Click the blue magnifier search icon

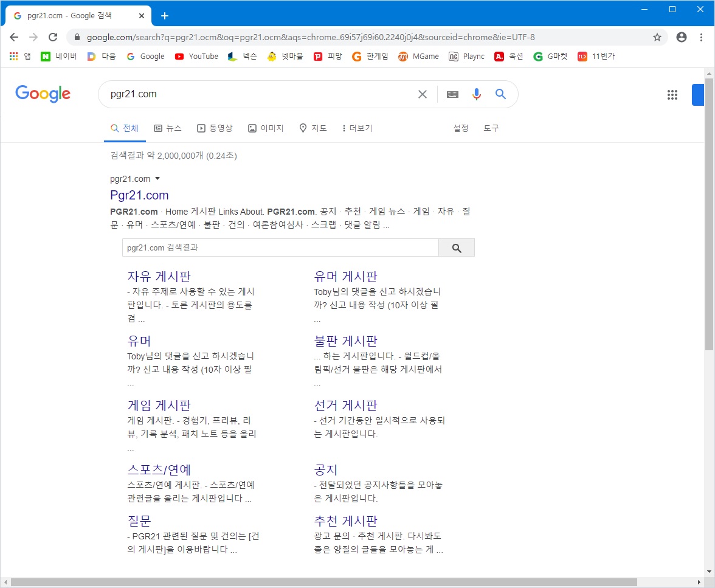click(500, 94)
